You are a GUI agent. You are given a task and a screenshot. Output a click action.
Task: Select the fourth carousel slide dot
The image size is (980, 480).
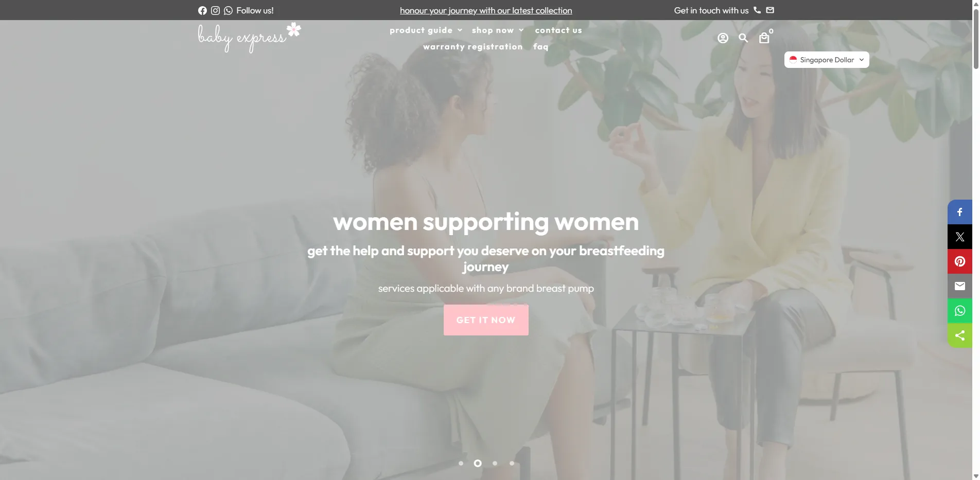[x=512, y=464]
